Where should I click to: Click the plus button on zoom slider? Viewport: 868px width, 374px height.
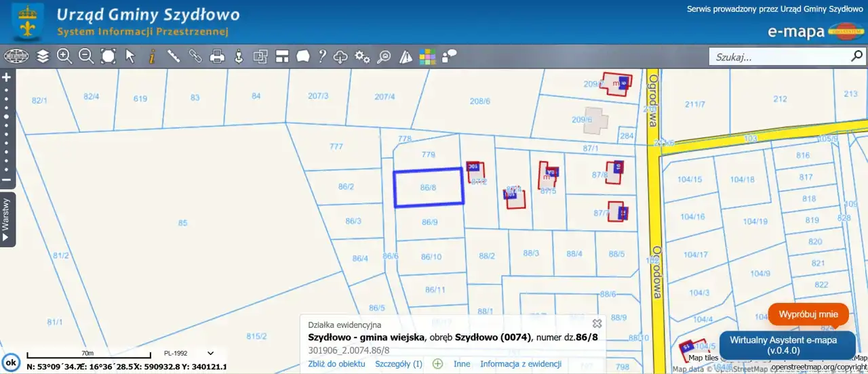(x=7, y=77)
